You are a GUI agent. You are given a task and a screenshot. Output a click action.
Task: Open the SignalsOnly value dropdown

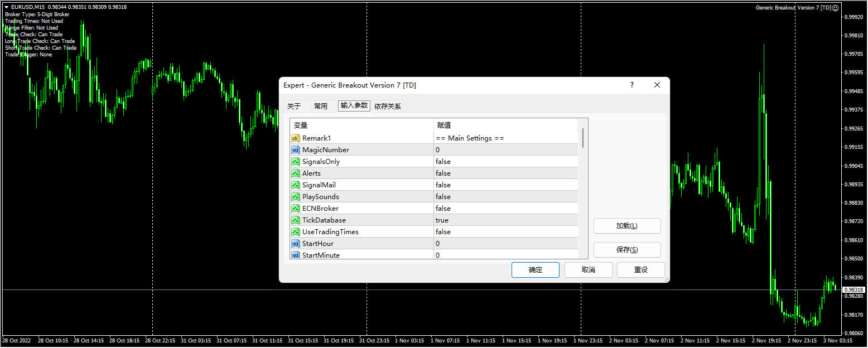tap(505, 162)
